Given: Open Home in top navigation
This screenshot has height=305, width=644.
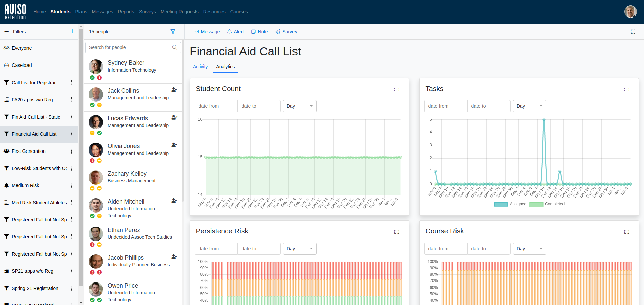Looking at the screenshot, I should 39,12.
